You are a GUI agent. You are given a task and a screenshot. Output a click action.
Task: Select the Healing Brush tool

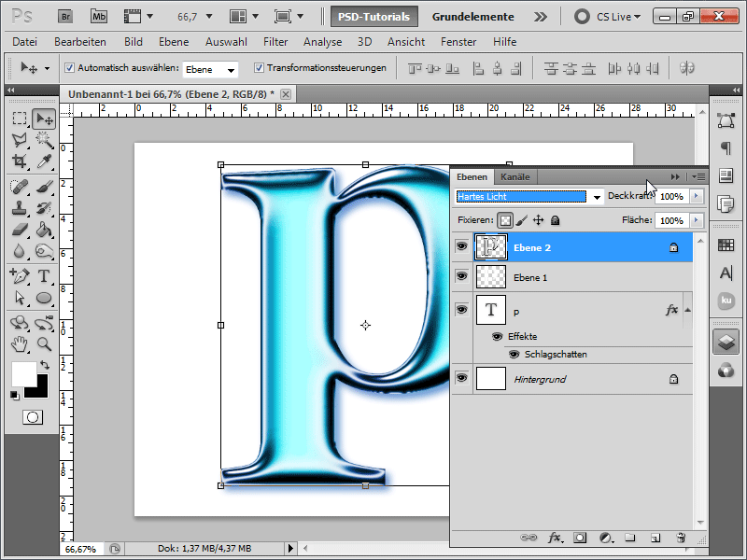point(19,186)
